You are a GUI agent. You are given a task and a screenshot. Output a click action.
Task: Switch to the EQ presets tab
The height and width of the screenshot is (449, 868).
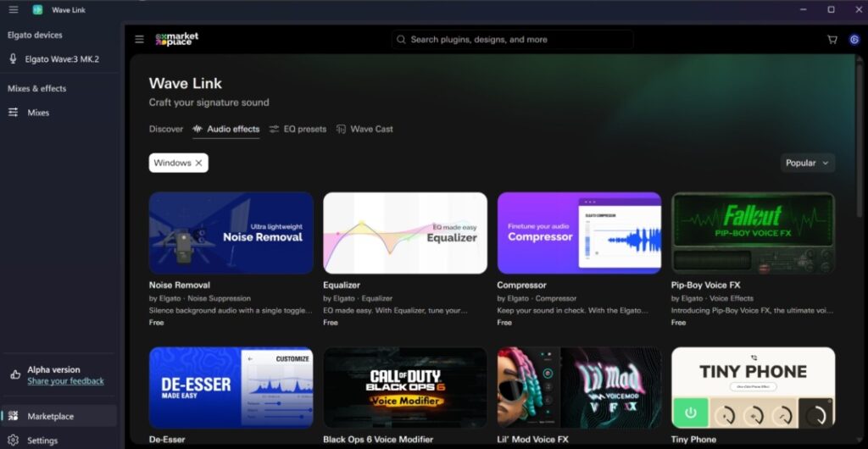coord(298,129)
